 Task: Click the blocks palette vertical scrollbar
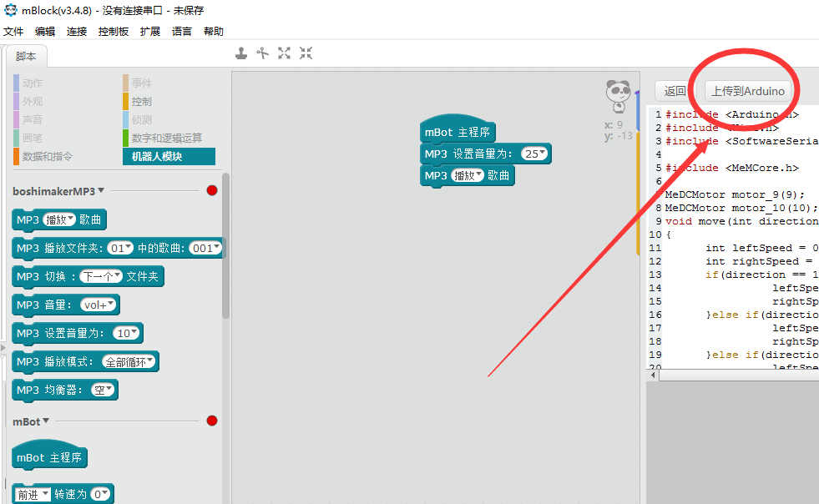coord(225,245)
